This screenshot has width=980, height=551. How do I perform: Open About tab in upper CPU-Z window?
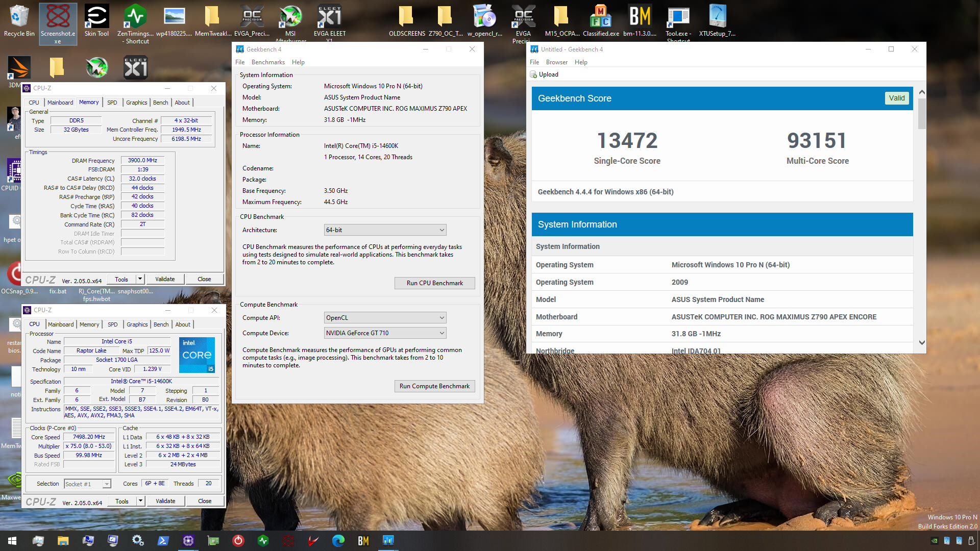pos(182,103)
